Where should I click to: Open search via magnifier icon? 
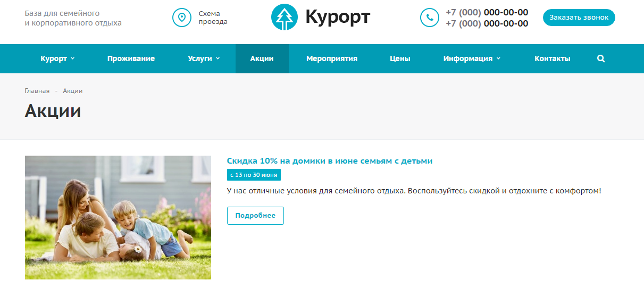pyautogui.click(x=601, y=59)
